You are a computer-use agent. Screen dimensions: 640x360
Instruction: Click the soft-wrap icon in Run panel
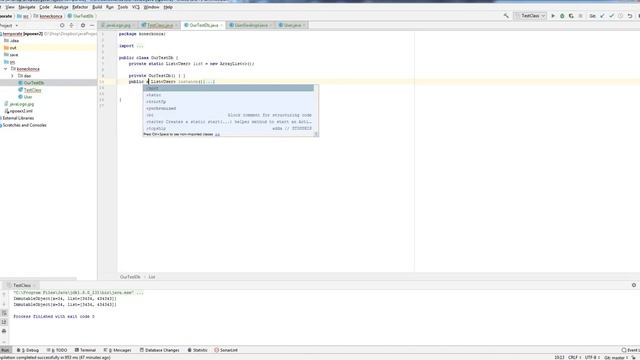[x=4, y=313]
